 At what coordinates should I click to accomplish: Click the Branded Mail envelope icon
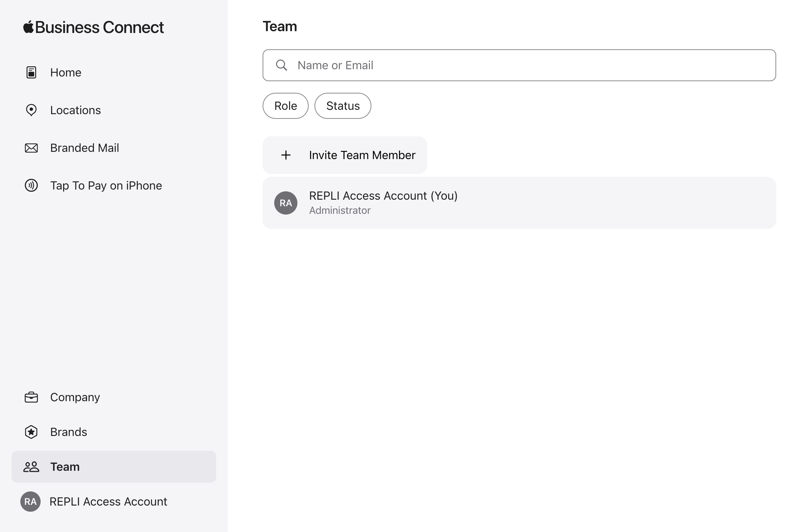[x=31, y=148]
